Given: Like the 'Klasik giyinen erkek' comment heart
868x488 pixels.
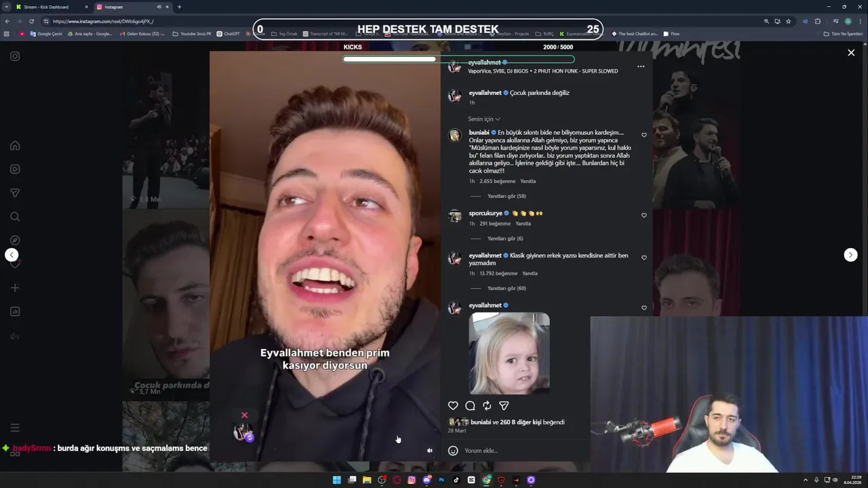Looking at the screenshot, I should pyautogui.click(x=644, y=258).
